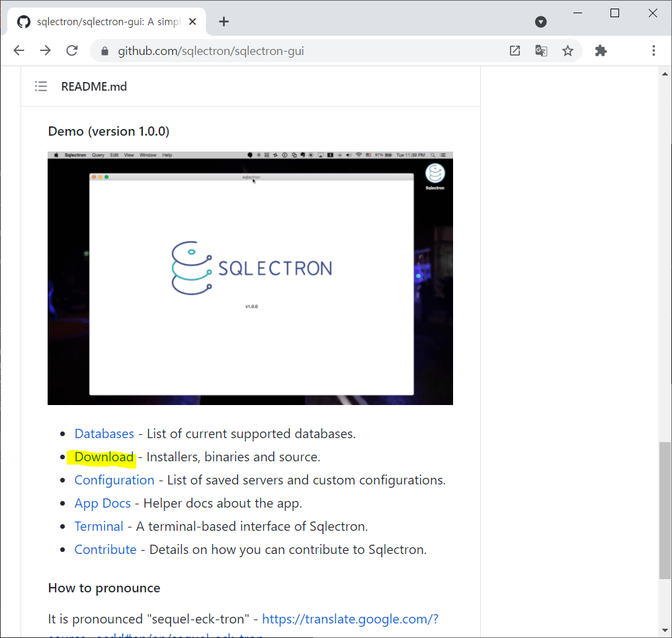Open the Chrome three-dot menu
This screenshot has width=672, height=638.
[653, 50]
